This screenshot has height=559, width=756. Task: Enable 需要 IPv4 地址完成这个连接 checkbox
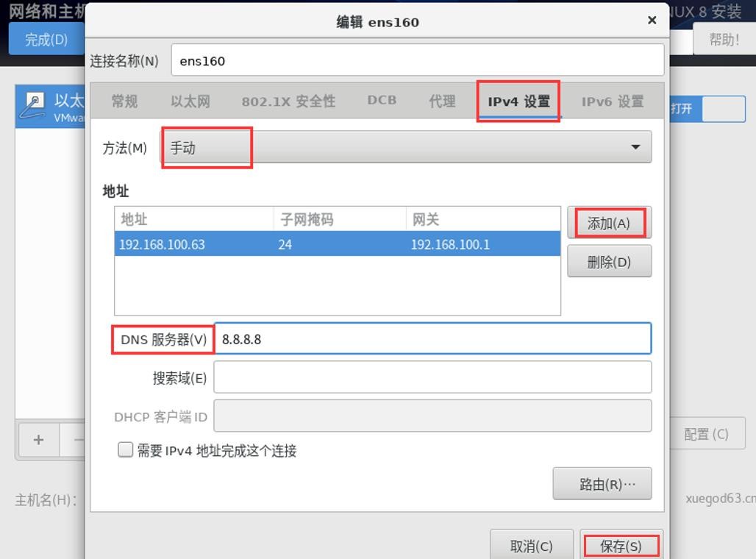click(125, 449)
